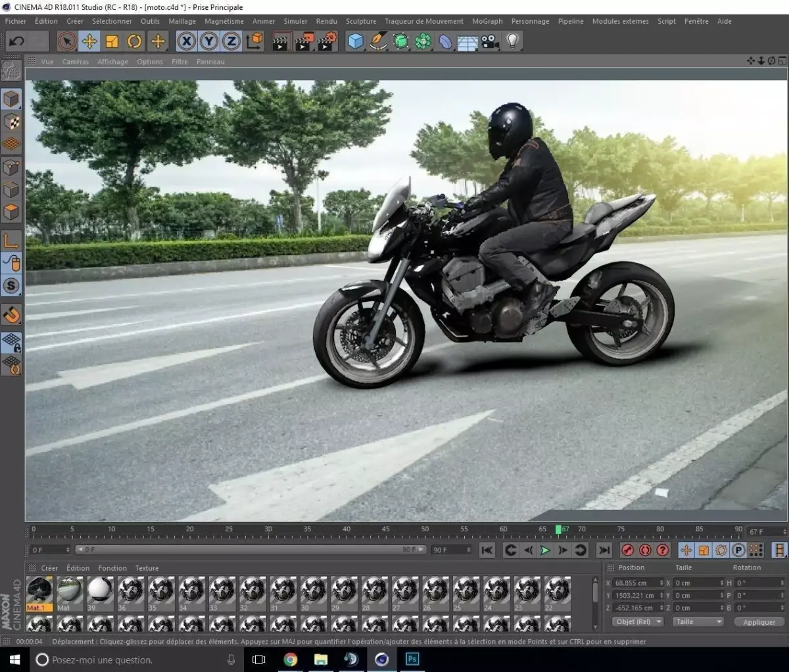
Task: Select the Mat.1 material thumbnail
Action: 39,592
